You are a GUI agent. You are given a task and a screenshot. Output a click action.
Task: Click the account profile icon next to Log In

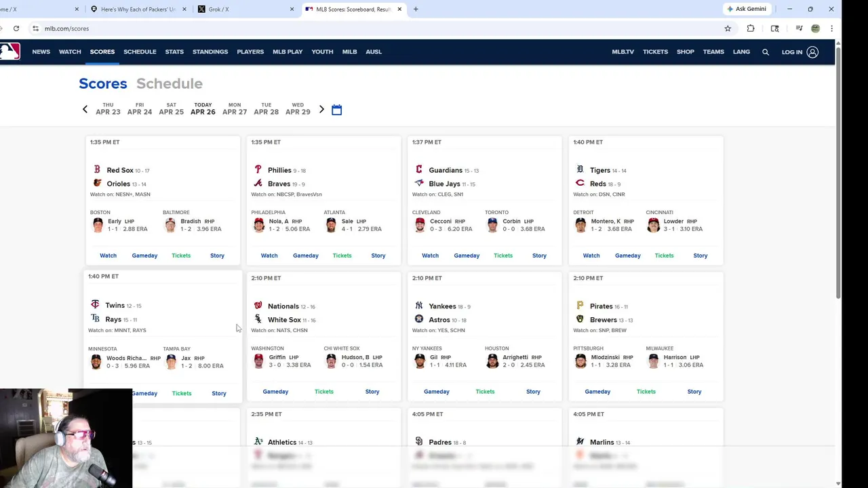(812, 52)
